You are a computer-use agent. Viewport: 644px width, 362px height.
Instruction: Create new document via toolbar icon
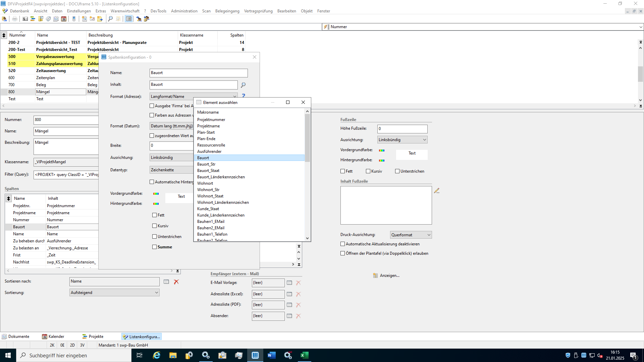85,19
